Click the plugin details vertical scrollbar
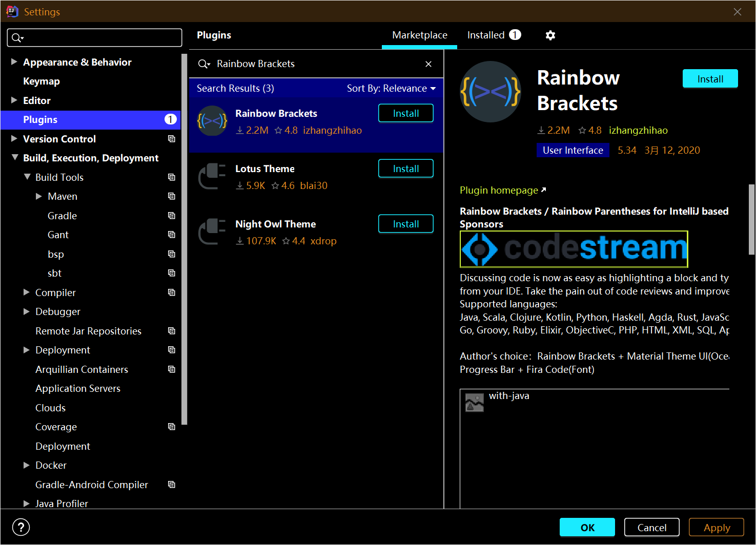This screenshot has width=756, height=545. coord(751,219)
